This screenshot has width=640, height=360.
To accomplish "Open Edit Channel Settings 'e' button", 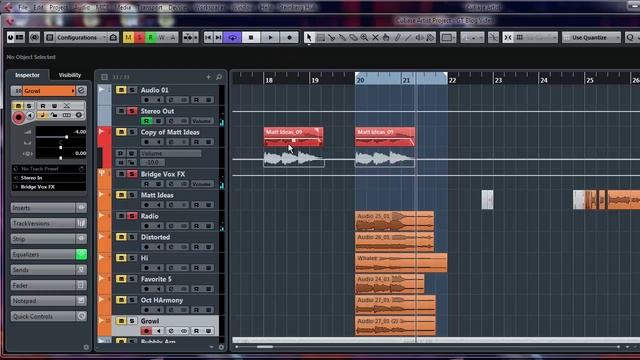I will click(x=81, y=91).
